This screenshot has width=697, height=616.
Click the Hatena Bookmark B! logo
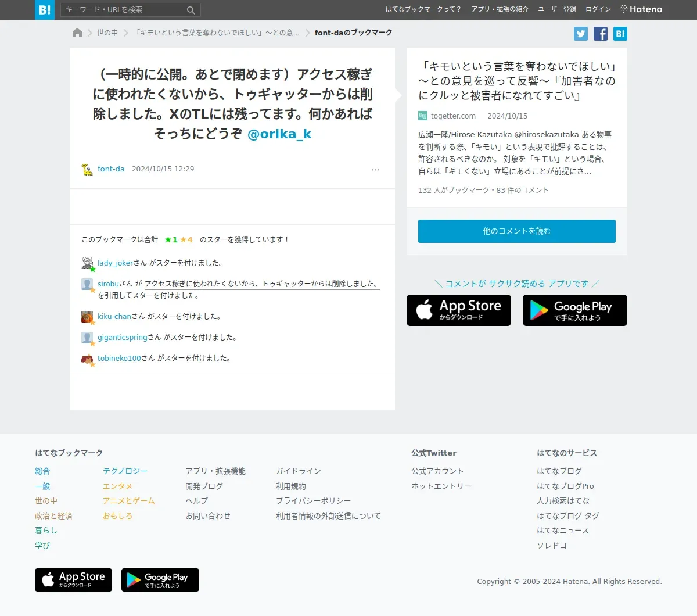tap(45, 9)
